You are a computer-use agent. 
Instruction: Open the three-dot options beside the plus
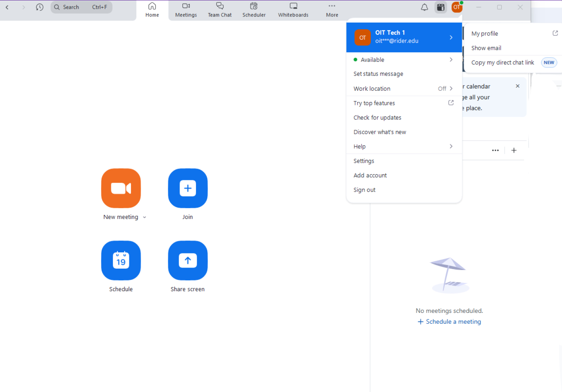[495, 151]
